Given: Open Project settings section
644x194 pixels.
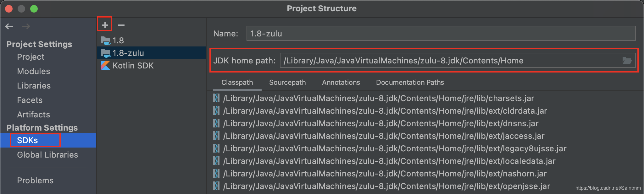Looking at the screenshot, I should [x=31, y=57].
